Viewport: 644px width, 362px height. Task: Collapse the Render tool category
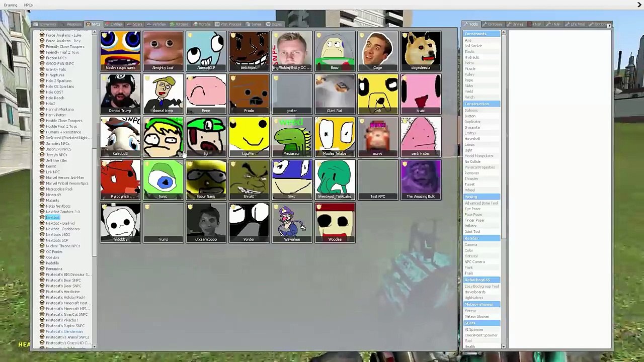481,238
